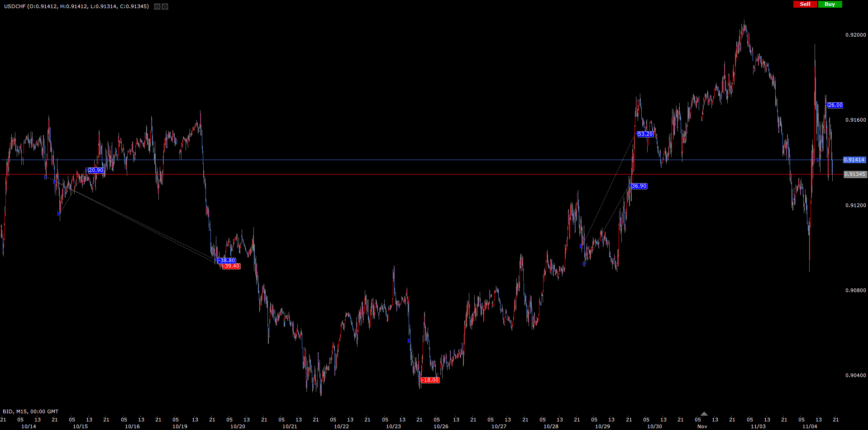Click the 0.92000 price axis label
The width and height of the screenshot is (868, 430).
(x=855, y=35)
